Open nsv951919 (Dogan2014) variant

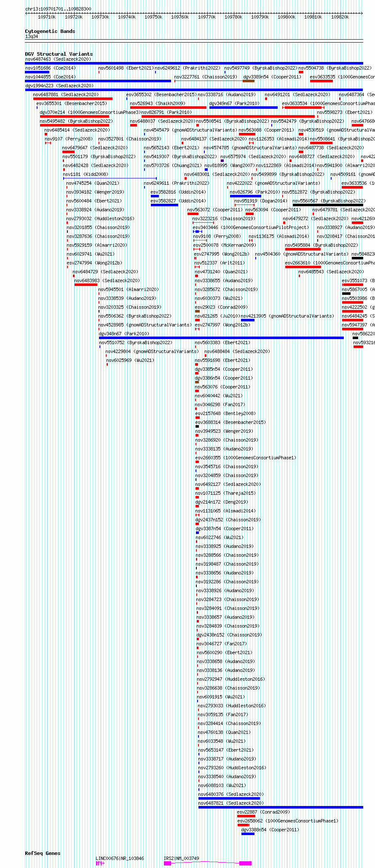coord(261,201)
